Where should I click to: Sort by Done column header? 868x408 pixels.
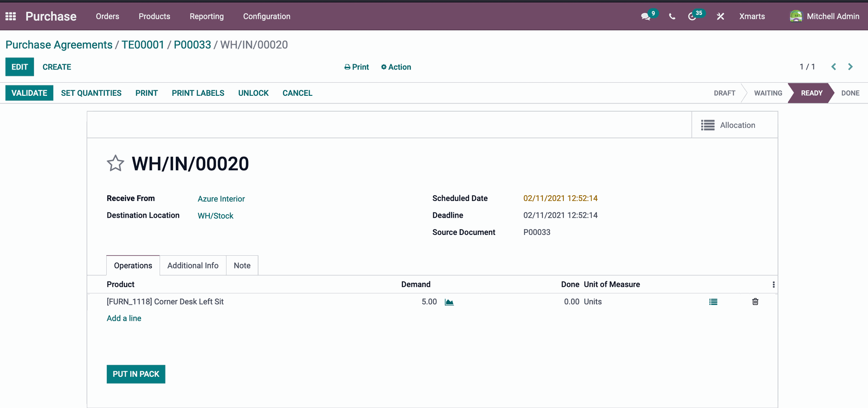[570, 284]
